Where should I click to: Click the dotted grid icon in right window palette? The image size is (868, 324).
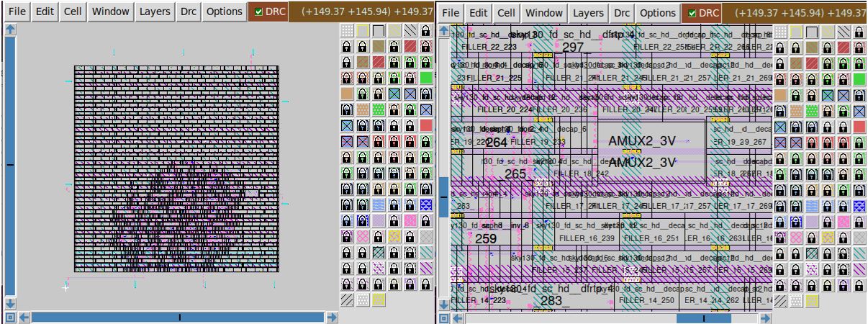pyautogui.click(x=779, y=31)
